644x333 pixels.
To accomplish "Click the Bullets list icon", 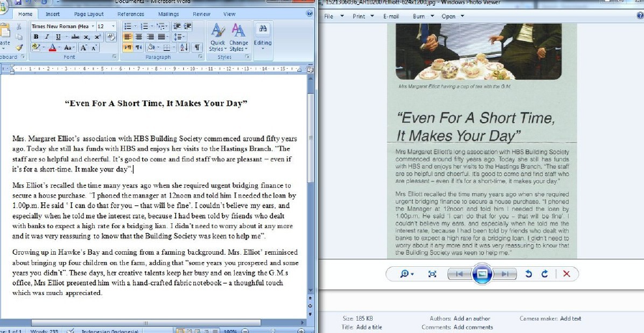I will point(129,27).
